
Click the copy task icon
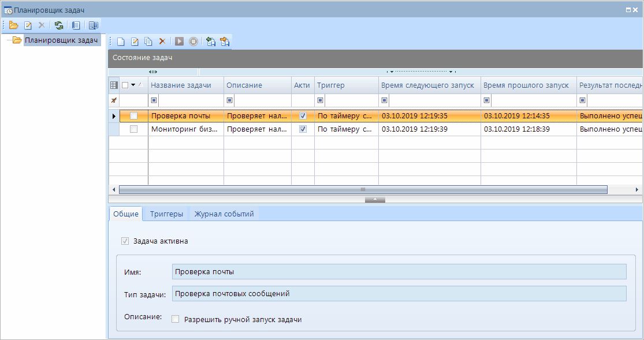(x=148, y=42)
